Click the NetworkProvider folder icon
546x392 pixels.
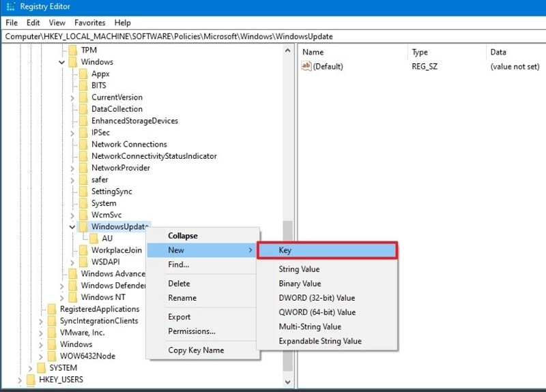pyautogui.click(x=83, y=168)
